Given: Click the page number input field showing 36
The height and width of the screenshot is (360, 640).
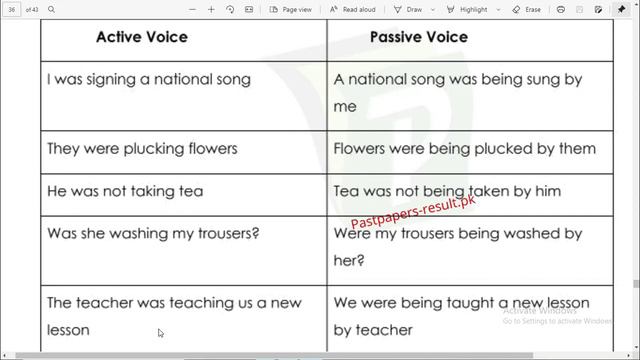Looking at the screenshot, I should 11,9.
